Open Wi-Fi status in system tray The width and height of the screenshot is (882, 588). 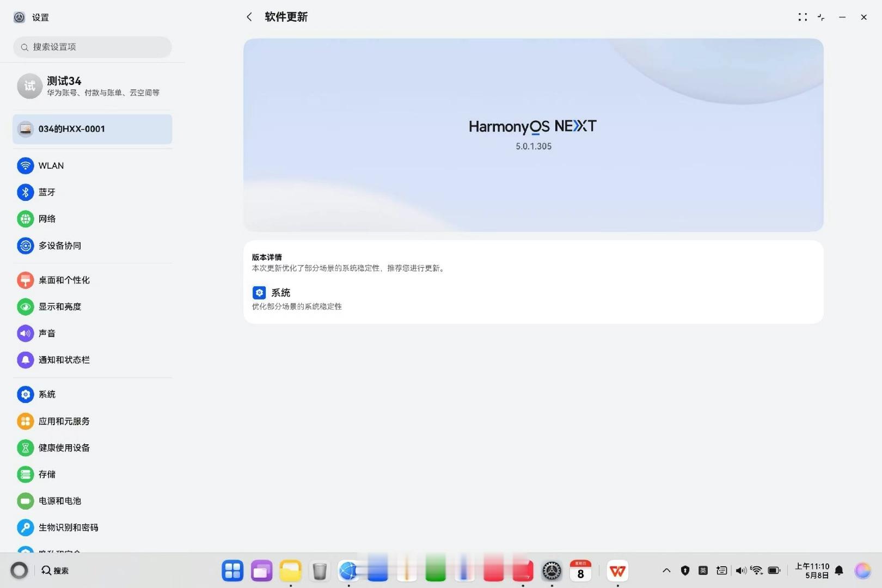click(756, 570)
